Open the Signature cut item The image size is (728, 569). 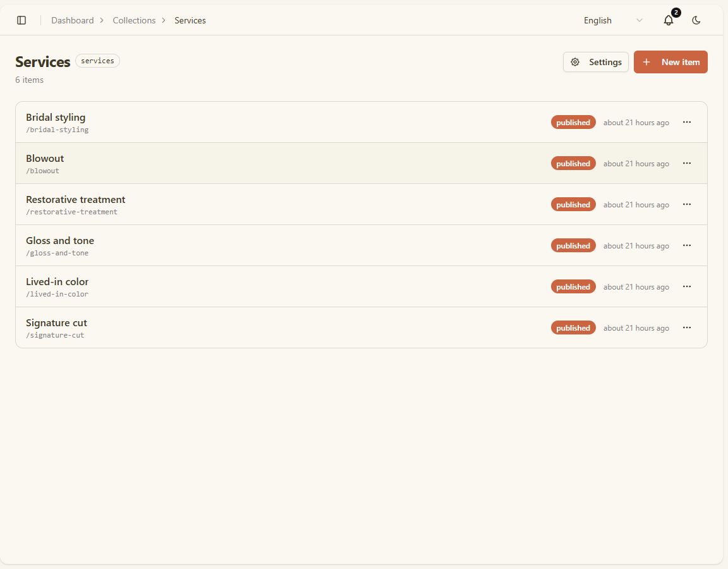[57, 323]
